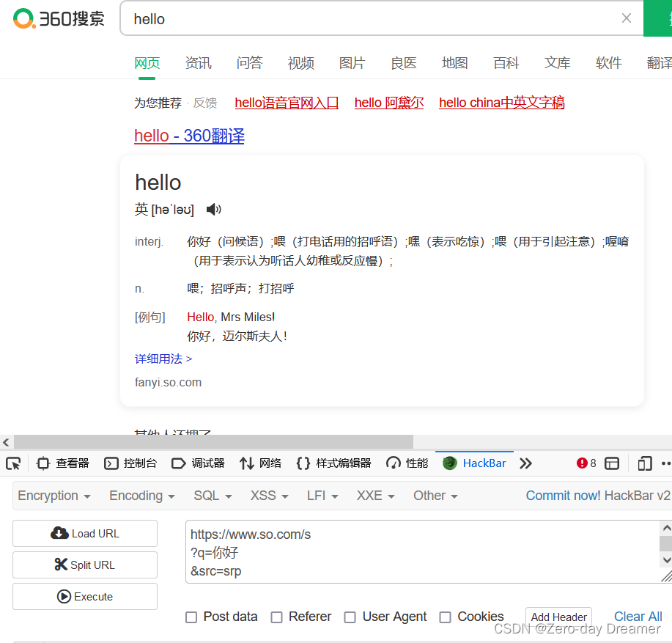
Task: Open the hello 阿黛尔 suggestion
Action: 389,103
